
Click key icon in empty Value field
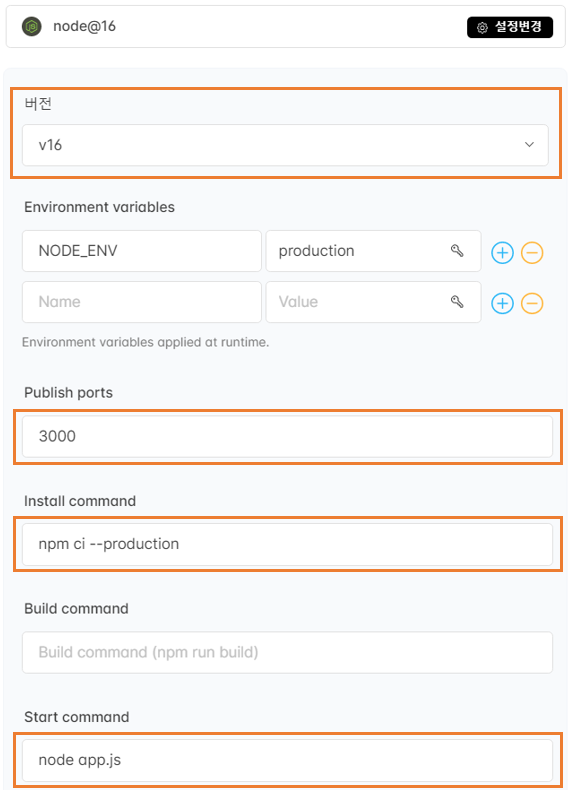[x=457, y=301]
